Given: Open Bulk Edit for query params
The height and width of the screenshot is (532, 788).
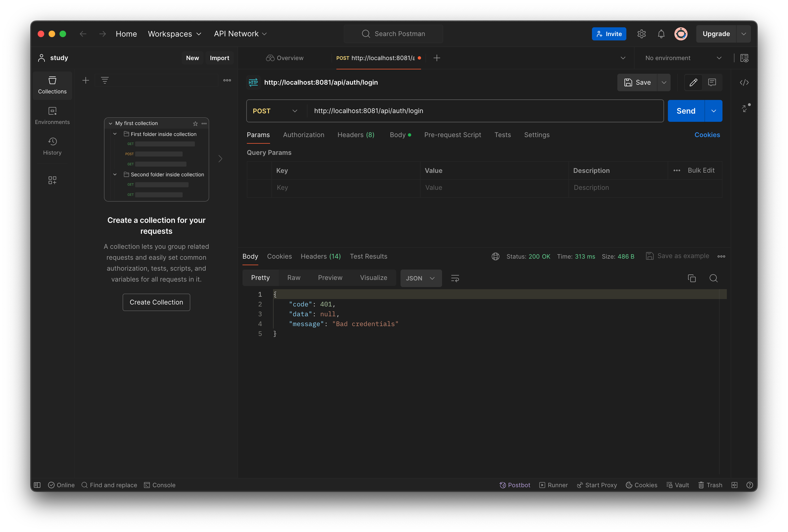Looking at the screenshot, I should [701, 170].
